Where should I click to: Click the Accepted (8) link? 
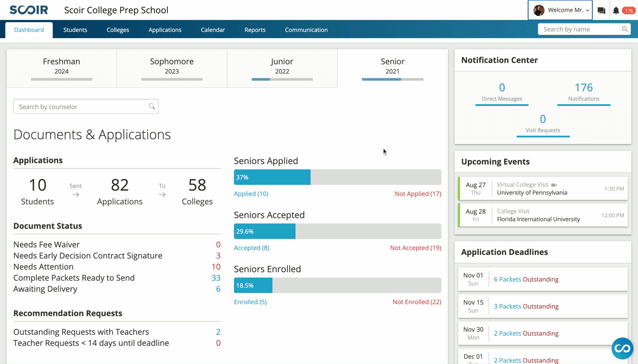(251, 248)
